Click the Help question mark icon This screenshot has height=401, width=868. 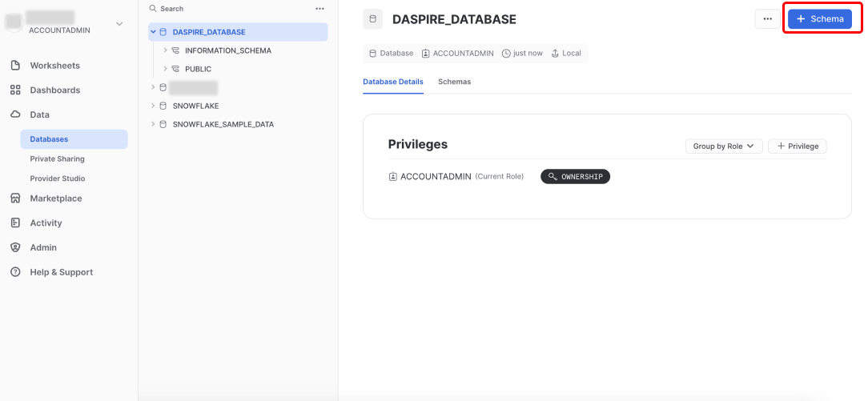(x=15, y=272)
